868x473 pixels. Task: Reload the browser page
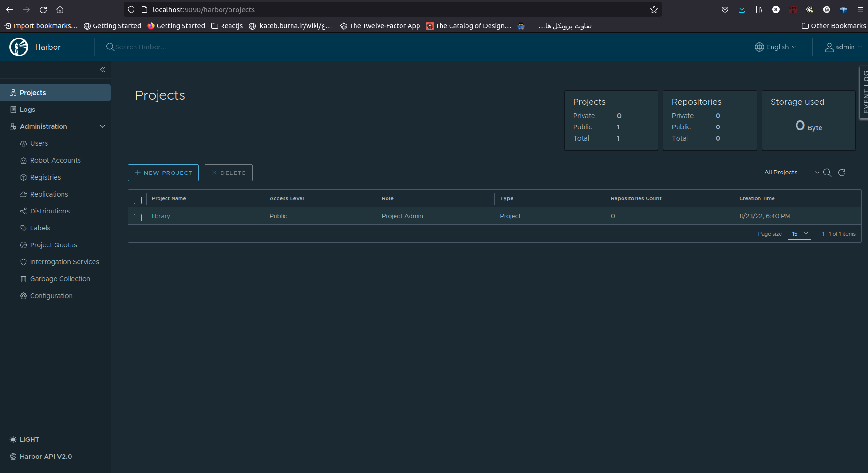pos(43,9)
